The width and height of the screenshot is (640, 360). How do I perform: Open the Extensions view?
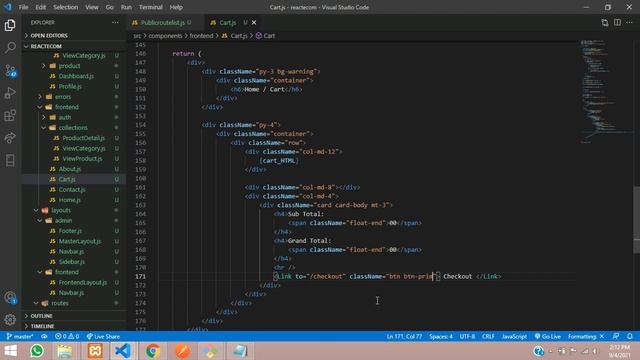(10, 116)
